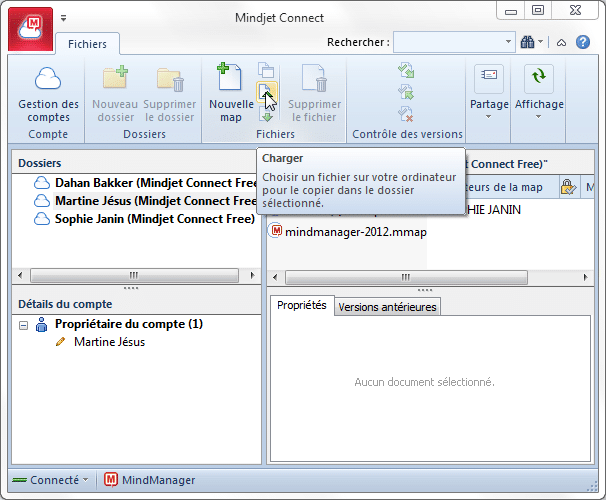
Task: Click the file list right scroll arrow
Action: click(x=586, y=277)
